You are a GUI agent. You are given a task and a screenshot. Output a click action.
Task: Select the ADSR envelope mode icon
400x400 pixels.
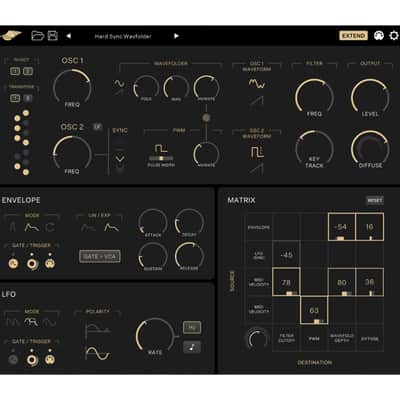[x=32, y=227]
